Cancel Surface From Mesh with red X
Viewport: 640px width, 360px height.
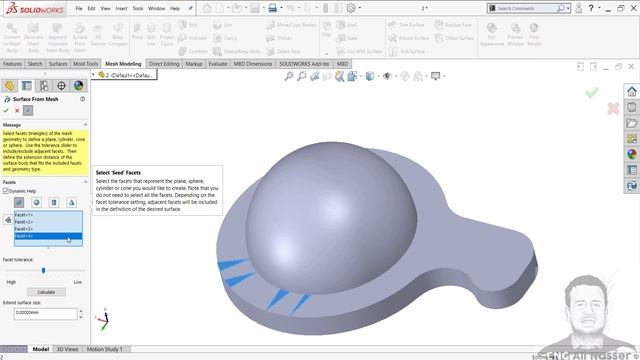pyautogui.click(x=17, y=111)
